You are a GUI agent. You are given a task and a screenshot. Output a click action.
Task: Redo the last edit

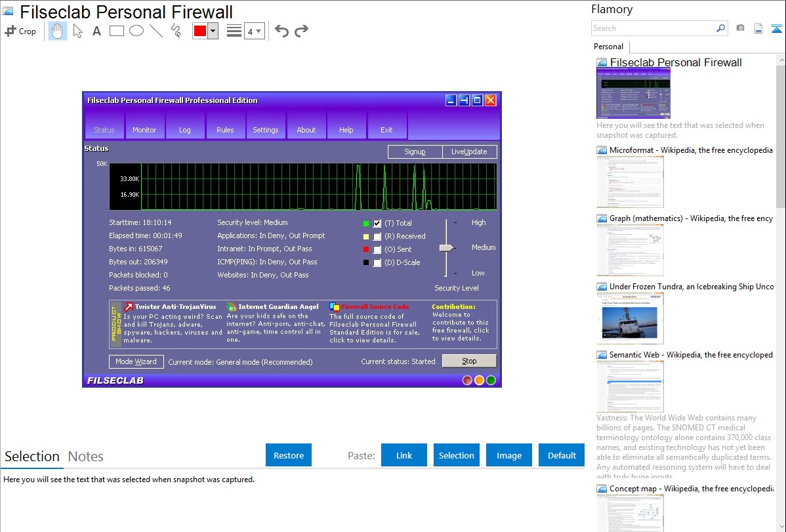point(301,31)
